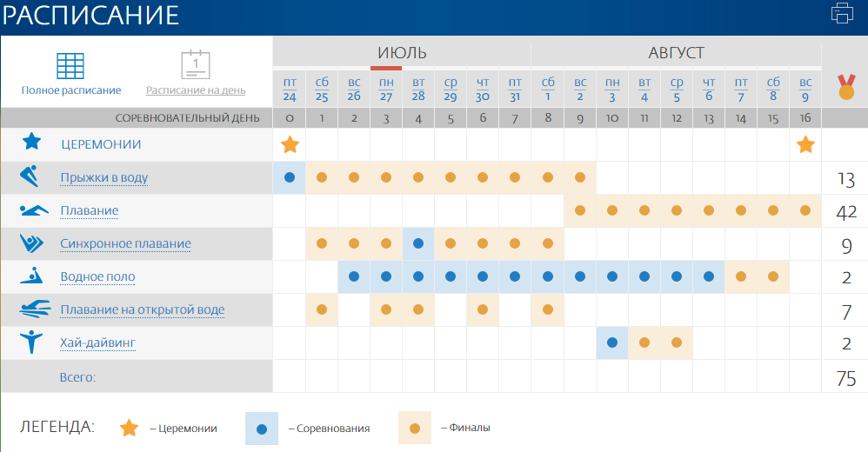Viewport: 868px width, 452px height.
Task: Click water polo final dot on August 7
Action: 741,276
